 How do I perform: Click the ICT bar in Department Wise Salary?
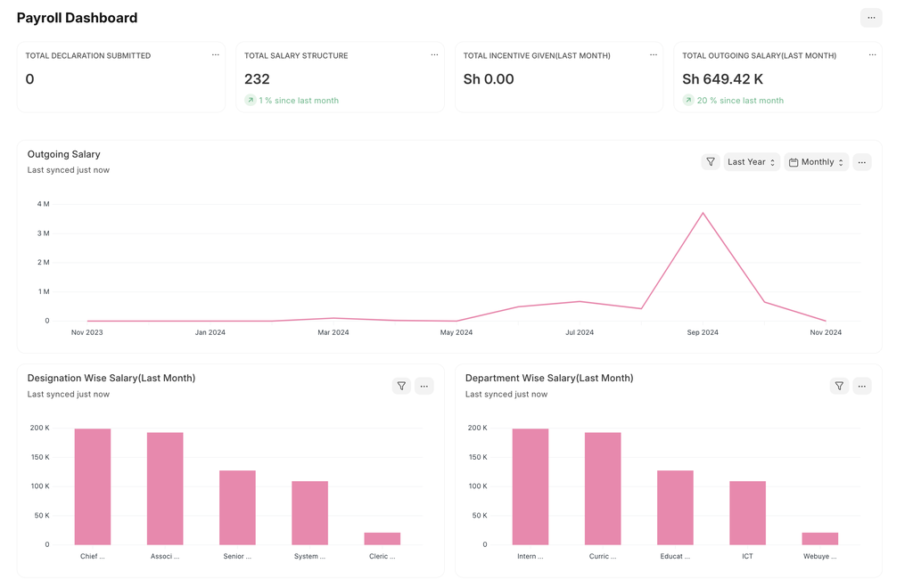click(x=747, y=512)
